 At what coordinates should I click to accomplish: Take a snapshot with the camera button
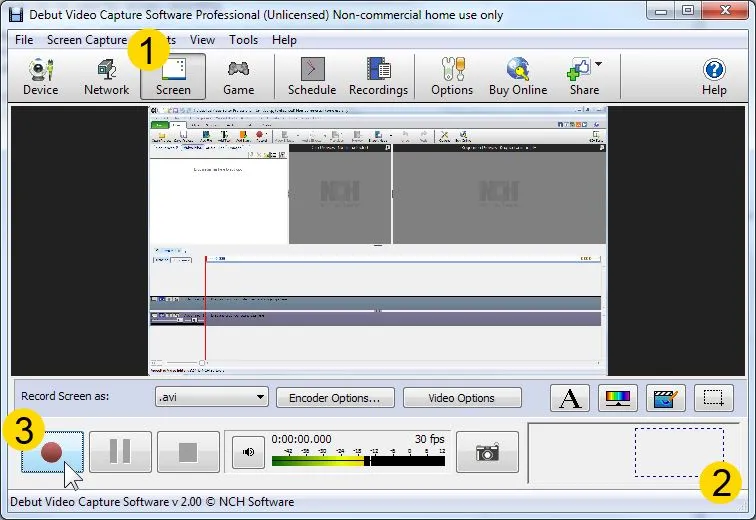point(487,452)
